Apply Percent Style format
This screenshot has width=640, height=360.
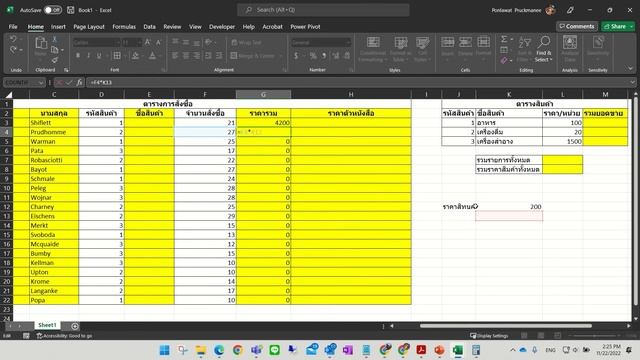point(313,56)
